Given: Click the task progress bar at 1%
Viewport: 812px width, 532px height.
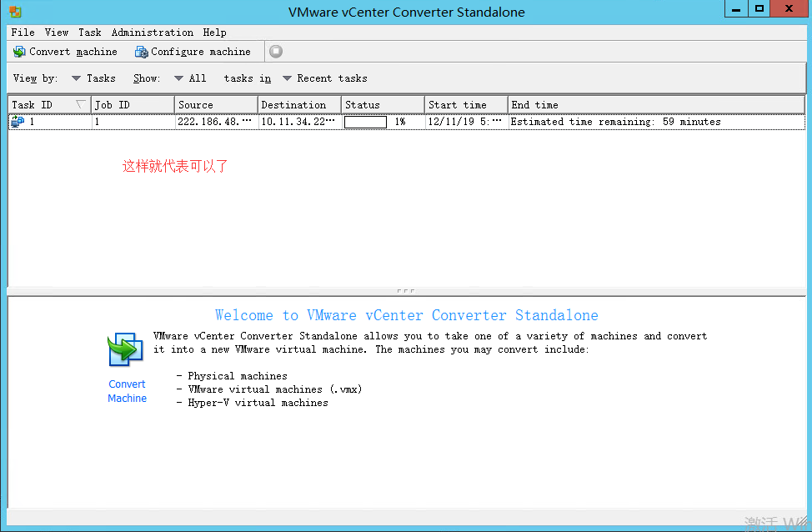Looking at the screenshot, I should (x=366, y=122).
